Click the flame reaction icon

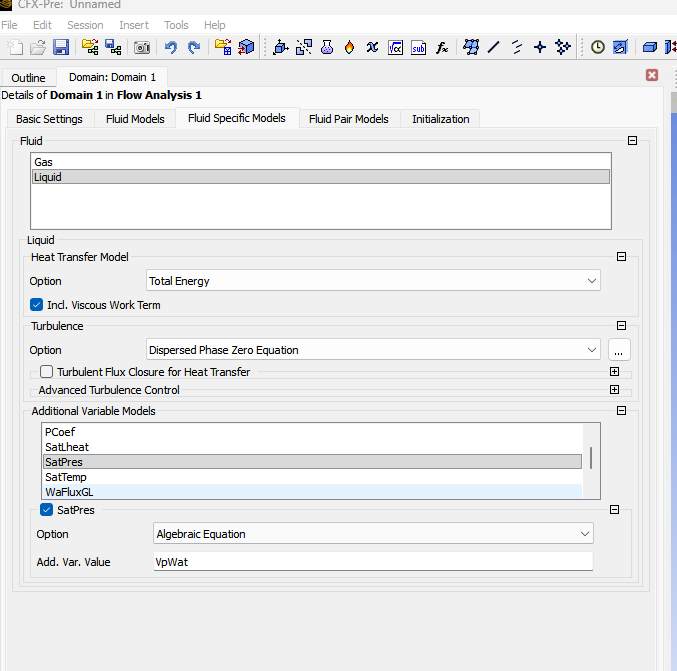349,47
